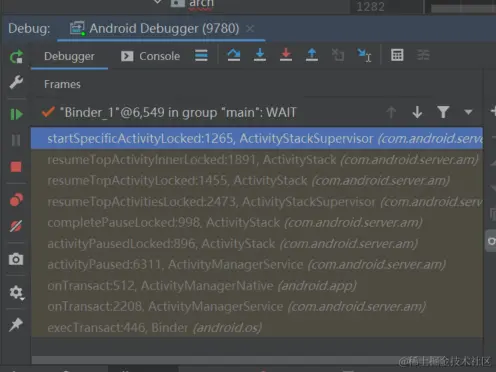Select frame resumeTopActivityInnerLocked:1891

coord(257,160)
